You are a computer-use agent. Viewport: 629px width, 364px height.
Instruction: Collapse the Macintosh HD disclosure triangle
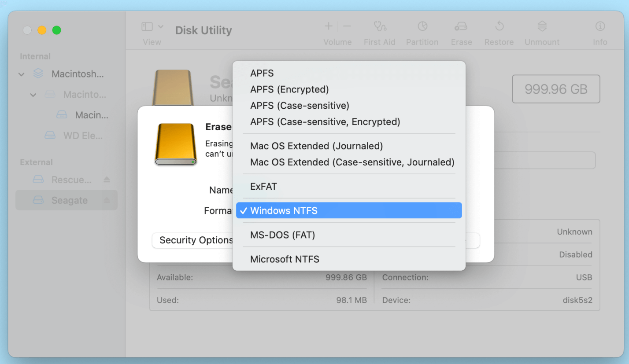pyautogui.click(x=21, y=74)
